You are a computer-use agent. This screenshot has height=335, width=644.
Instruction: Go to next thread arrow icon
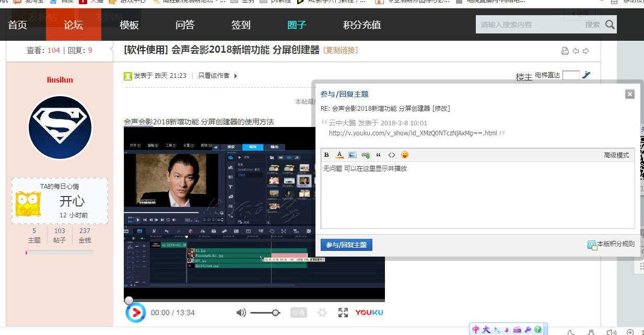pos(586,51)
